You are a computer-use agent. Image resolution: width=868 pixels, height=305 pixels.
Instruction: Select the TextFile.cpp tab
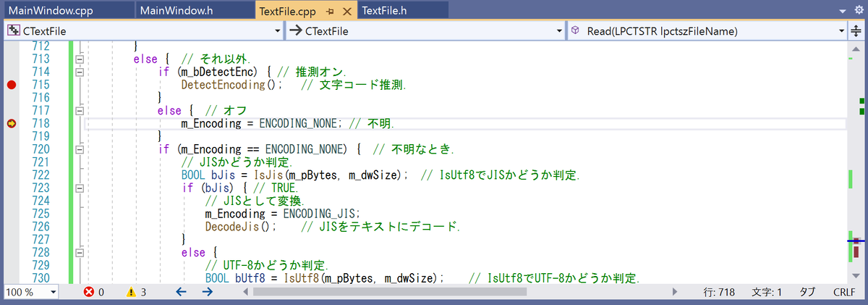tap(287, 11)
